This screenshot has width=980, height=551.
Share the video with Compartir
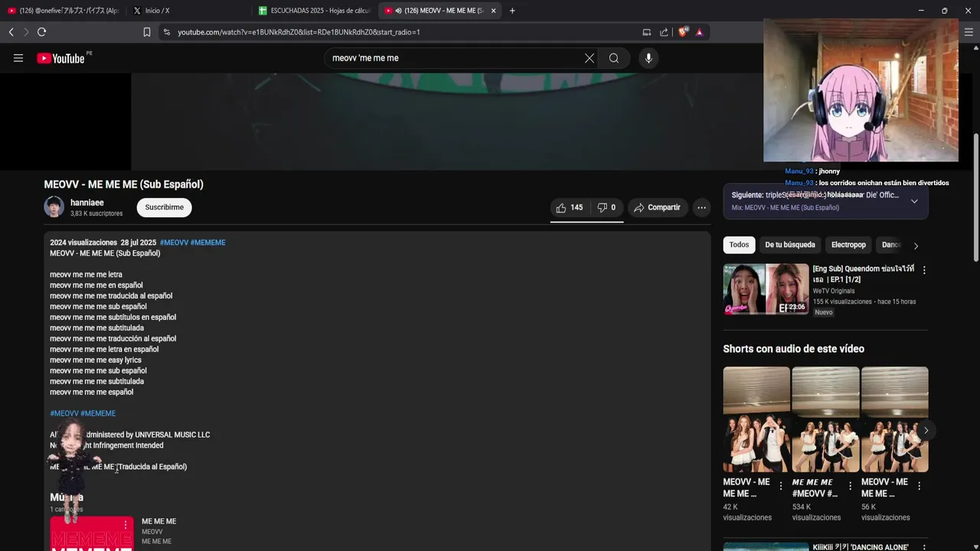[x=657, y=207]
